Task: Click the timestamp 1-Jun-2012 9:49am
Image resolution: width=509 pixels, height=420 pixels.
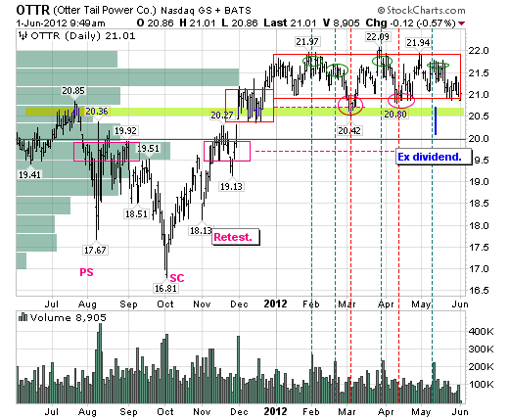Action: 61,23
